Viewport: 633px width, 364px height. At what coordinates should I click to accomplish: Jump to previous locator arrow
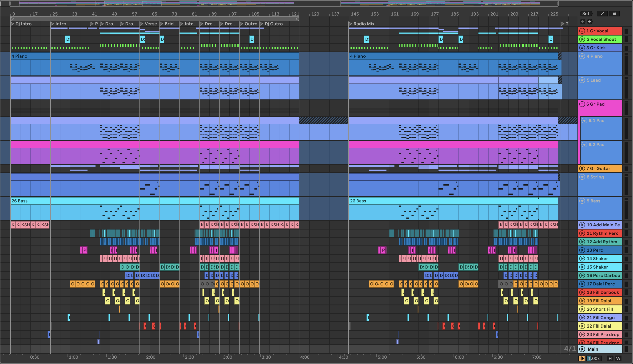(583, 22)
